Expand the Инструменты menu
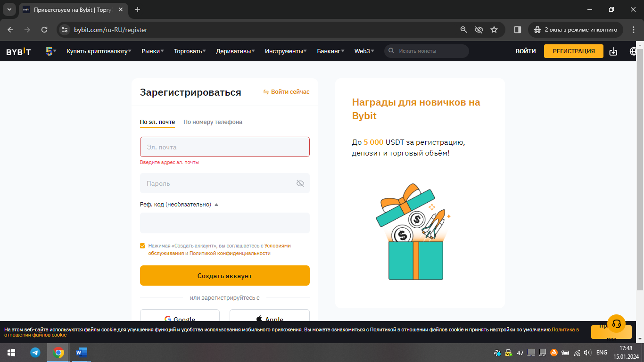644x362 pixels. 286,51
